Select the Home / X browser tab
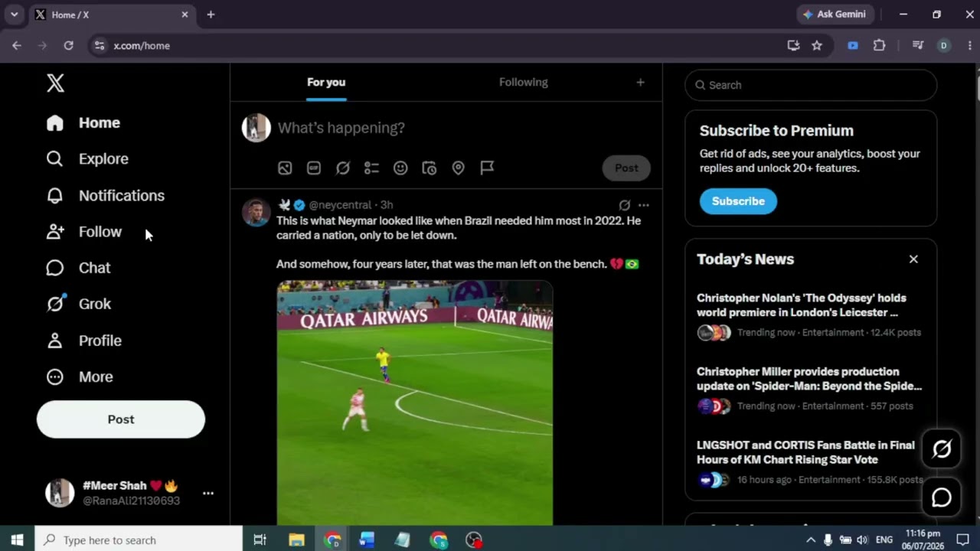 point(111,15)
